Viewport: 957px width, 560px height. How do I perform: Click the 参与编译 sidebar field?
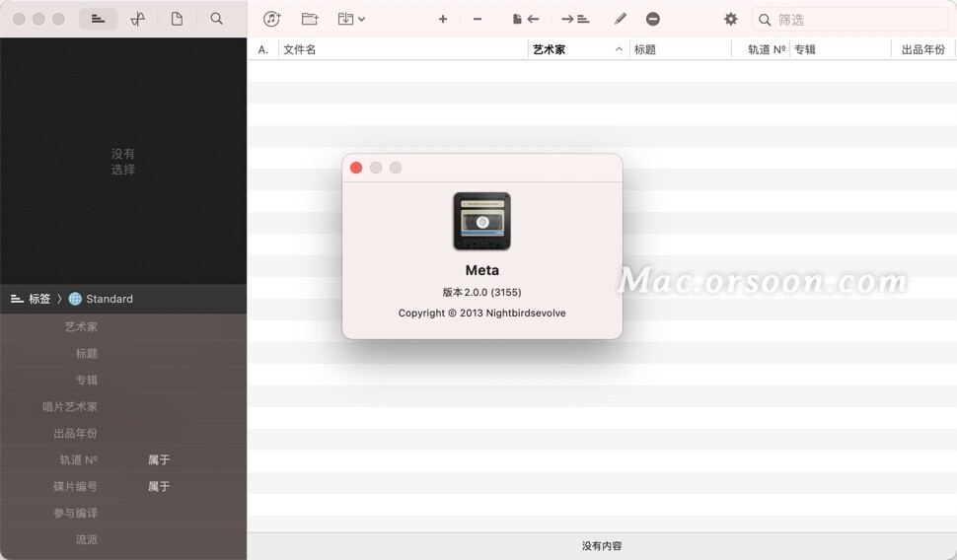[x=123, y=513]
